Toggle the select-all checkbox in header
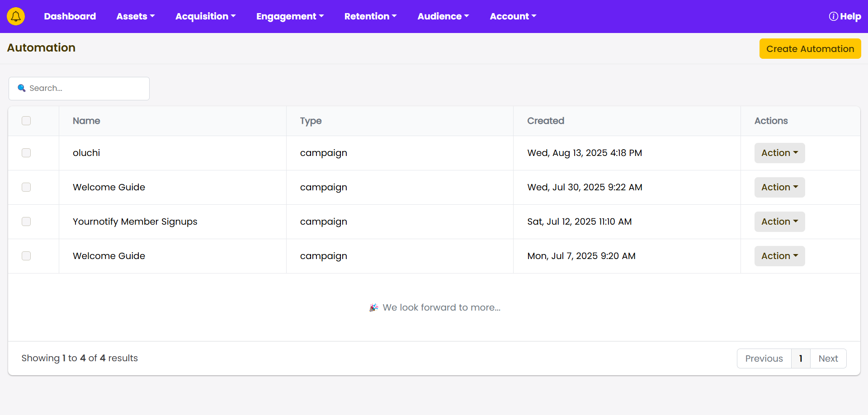 click(x=26, y=121)
